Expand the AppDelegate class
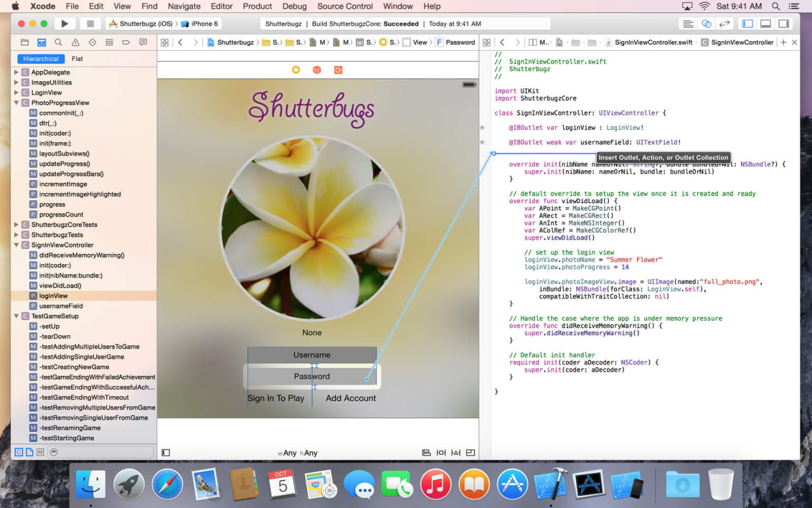 click(x=16, y=72)
